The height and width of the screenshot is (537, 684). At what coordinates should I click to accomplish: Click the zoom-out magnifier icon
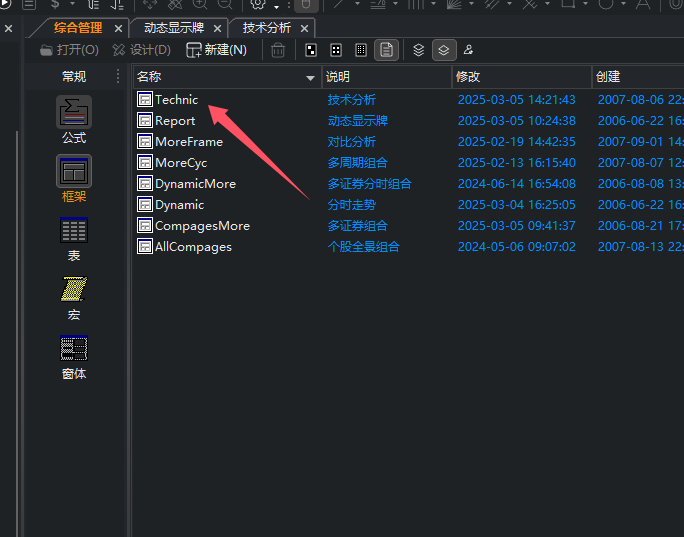[225, 4]
